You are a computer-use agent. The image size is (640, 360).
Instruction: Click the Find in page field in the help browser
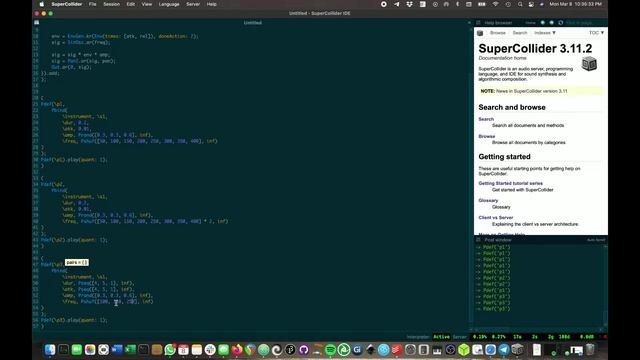click(x=584, y=23)
